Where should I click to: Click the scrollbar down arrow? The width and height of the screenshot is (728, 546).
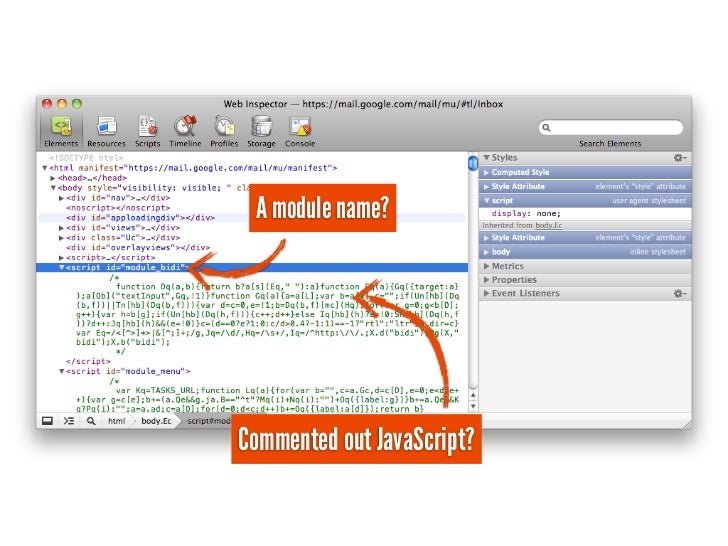[473, 406]
